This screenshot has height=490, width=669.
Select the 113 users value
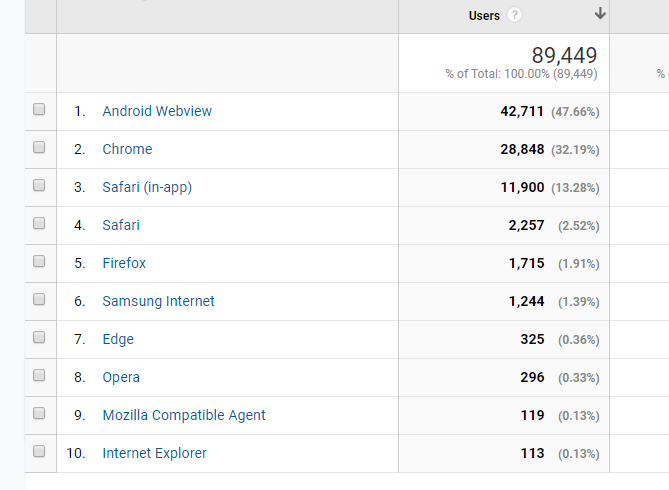[532, 453]
